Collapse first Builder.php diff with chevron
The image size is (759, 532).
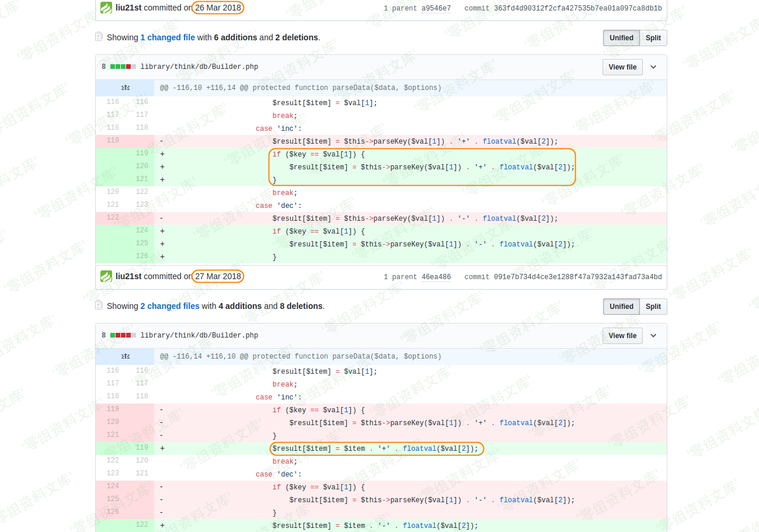coord(653,67)
